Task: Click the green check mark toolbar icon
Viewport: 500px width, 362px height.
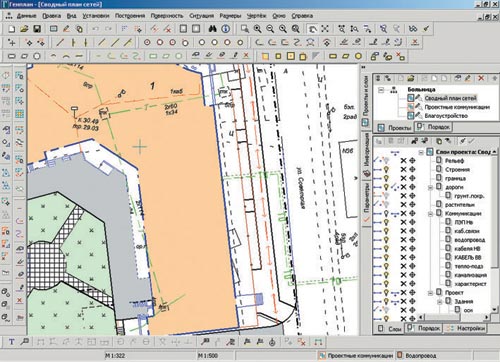Action: pyautogui.click(x=426, y=29)
